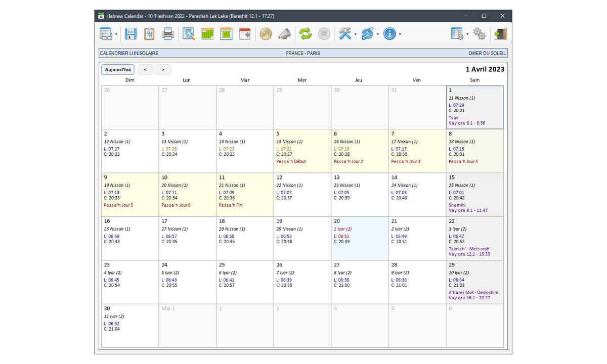Click the Mai 1 cell

click(x=187, y=326)
